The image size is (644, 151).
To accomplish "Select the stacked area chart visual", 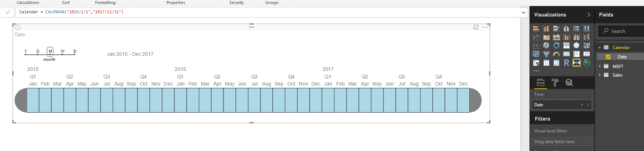I will 556,37.
